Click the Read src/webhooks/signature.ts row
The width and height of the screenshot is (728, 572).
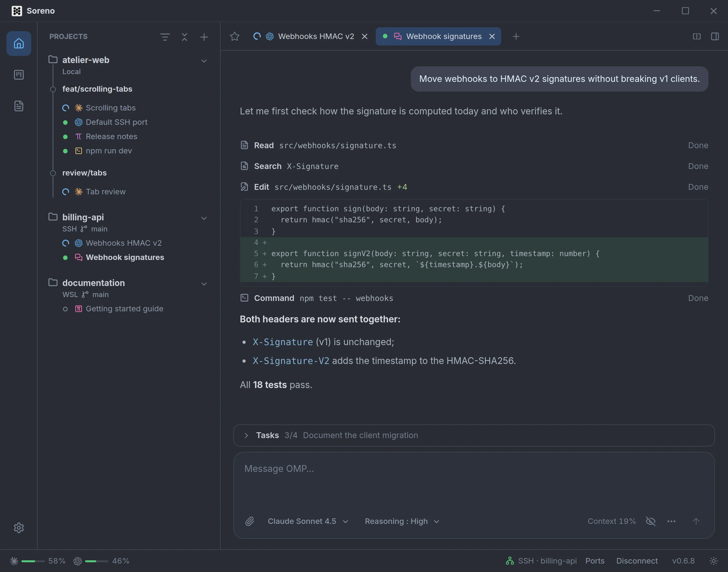coord(474,145)
